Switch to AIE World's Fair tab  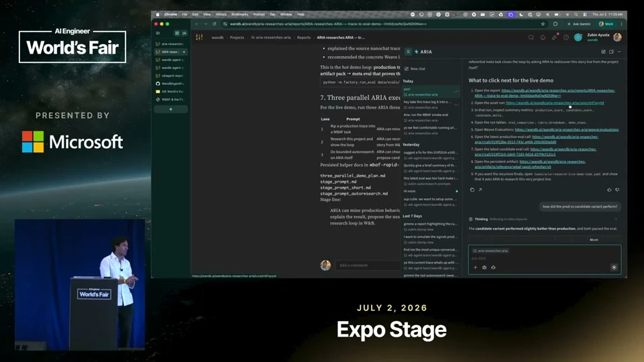[171, 92]
